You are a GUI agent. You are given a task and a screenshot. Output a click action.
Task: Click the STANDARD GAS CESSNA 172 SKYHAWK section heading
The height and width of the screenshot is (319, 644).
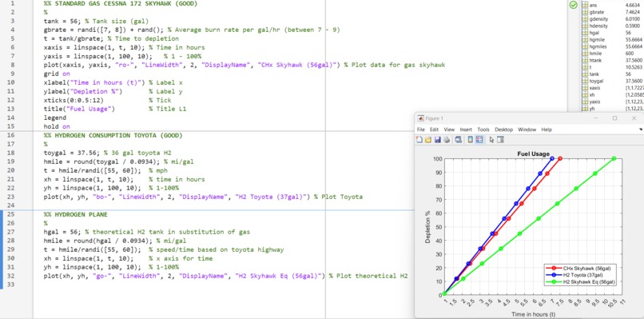[x=121, y=4]
